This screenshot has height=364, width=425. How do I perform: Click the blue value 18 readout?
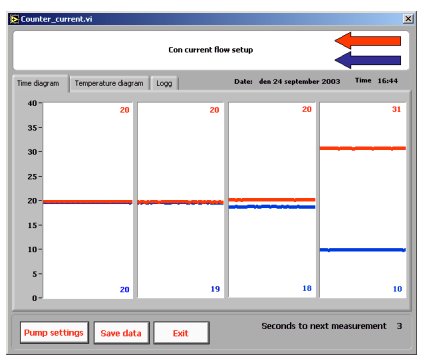coord(307,288)
